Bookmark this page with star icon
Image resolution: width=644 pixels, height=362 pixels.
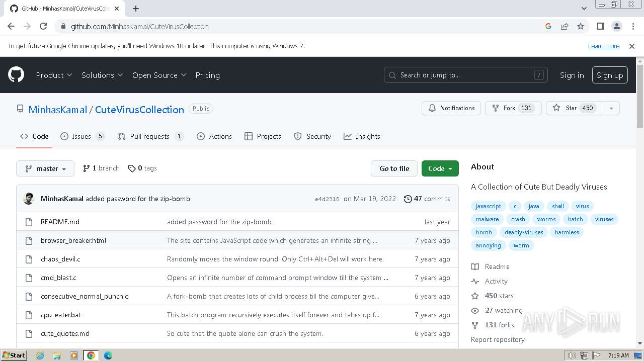(x=581, y=26)
